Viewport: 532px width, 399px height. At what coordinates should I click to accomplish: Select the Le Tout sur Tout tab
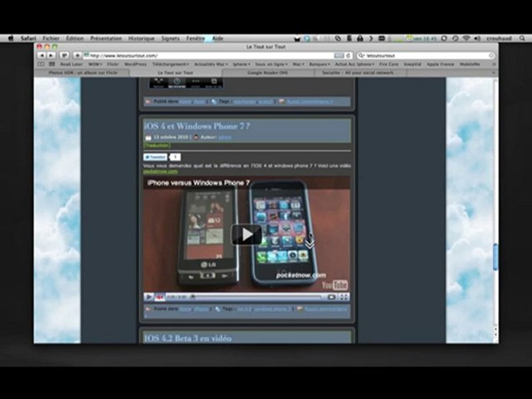point(176,73)
